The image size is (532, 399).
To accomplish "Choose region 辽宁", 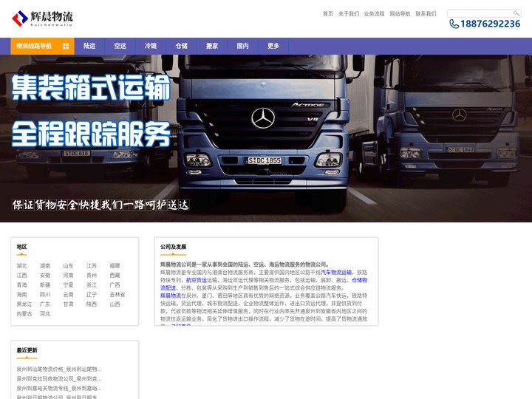I will 92,295.
